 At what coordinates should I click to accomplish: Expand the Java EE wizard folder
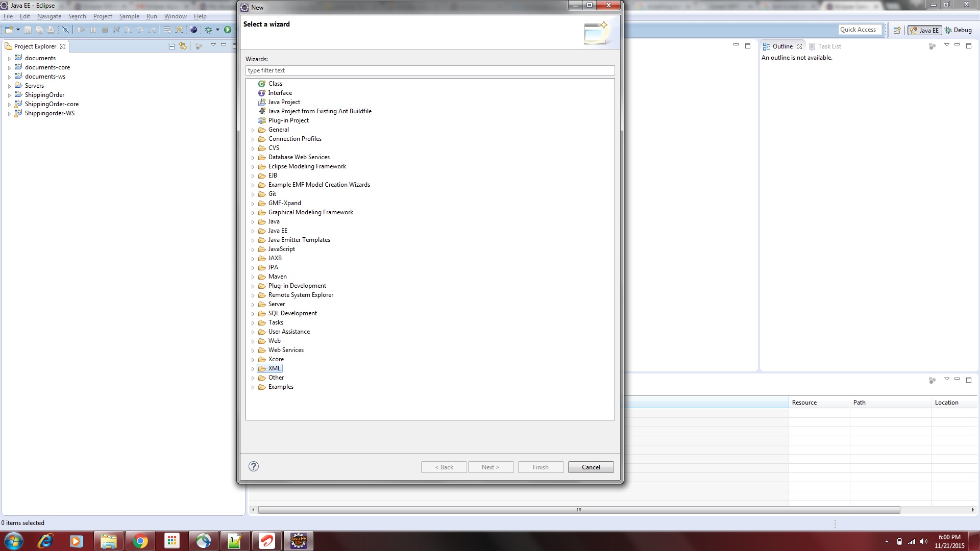point(253,231)
